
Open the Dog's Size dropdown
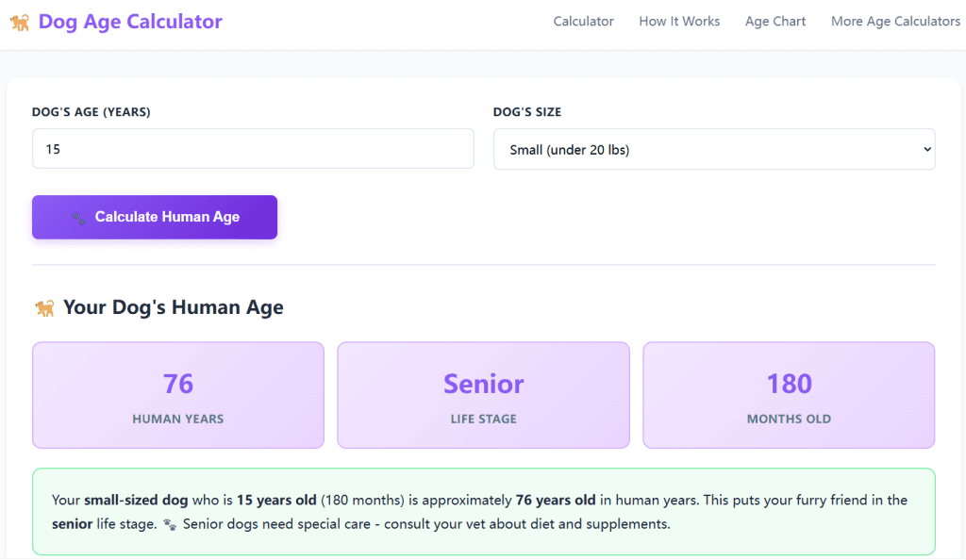point(714,149)
